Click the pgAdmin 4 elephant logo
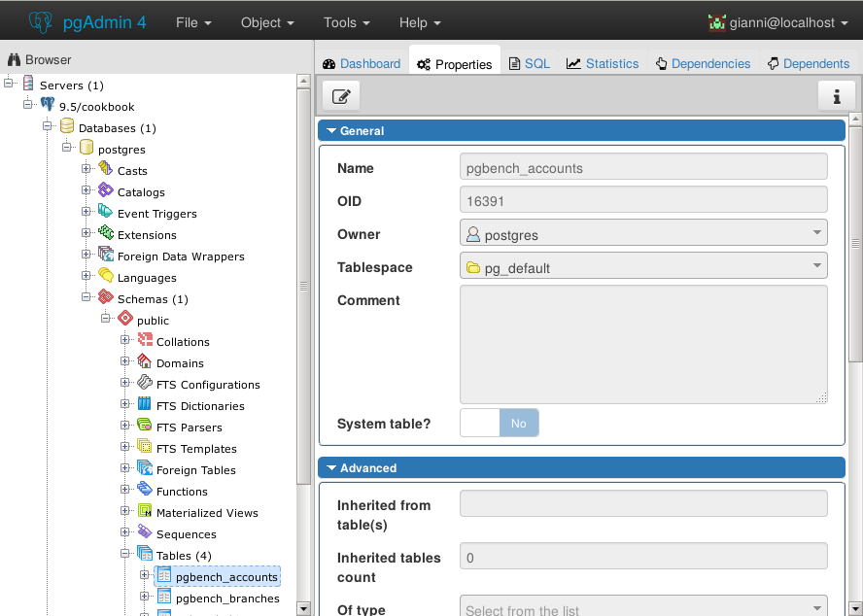Screen dimensions: 863x616 41,22
